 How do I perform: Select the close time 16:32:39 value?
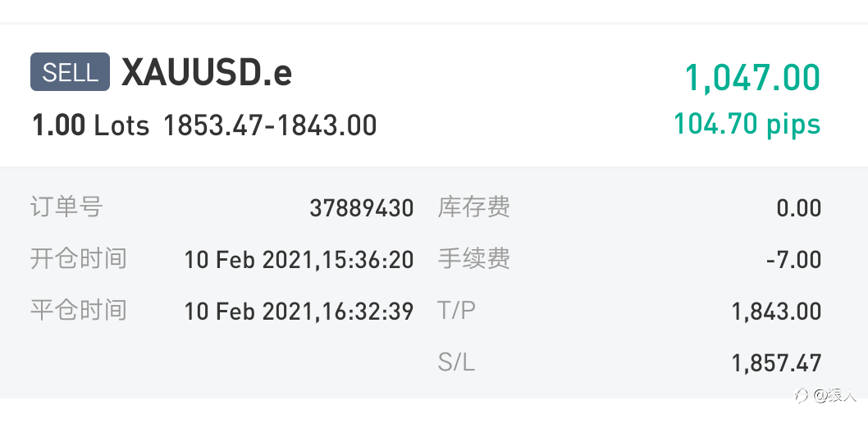[x=299, y=312]
